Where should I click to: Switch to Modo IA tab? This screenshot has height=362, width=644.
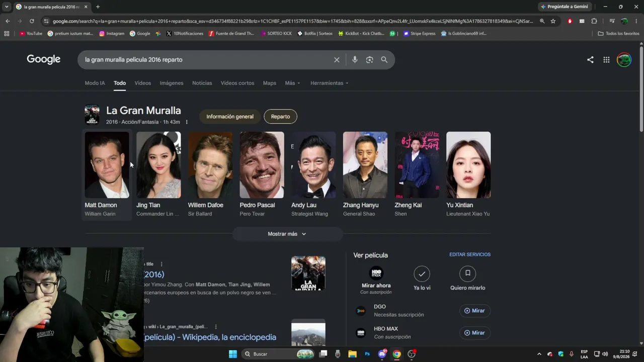tap(95, 83)
